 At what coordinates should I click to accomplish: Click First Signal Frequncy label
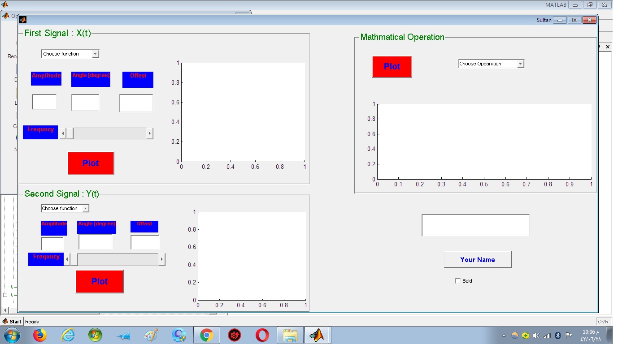point(40,132)
